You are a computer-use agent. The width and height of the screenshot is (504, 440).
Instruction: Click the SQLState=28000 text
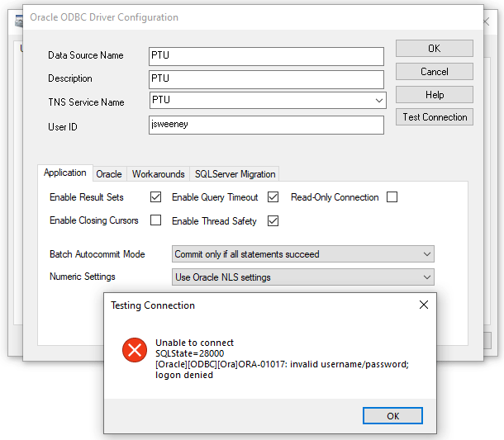click(x=190, y=353)
